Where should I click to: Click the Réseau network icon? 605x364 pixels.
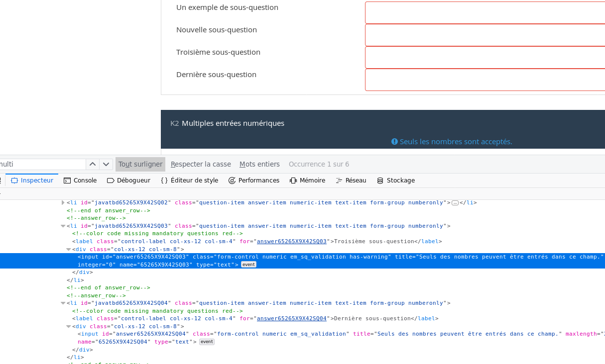[339, 181]
